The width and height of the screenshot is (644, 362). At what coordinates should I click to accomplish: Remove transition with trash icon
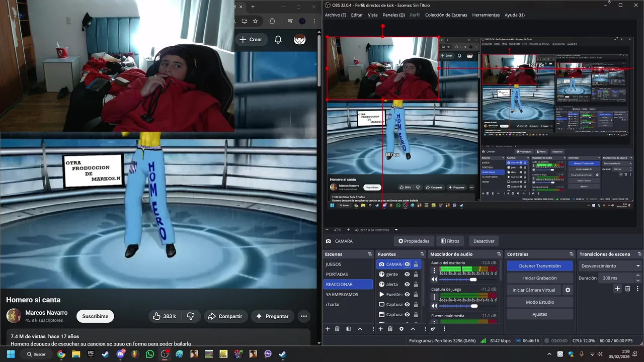point(627,289)
